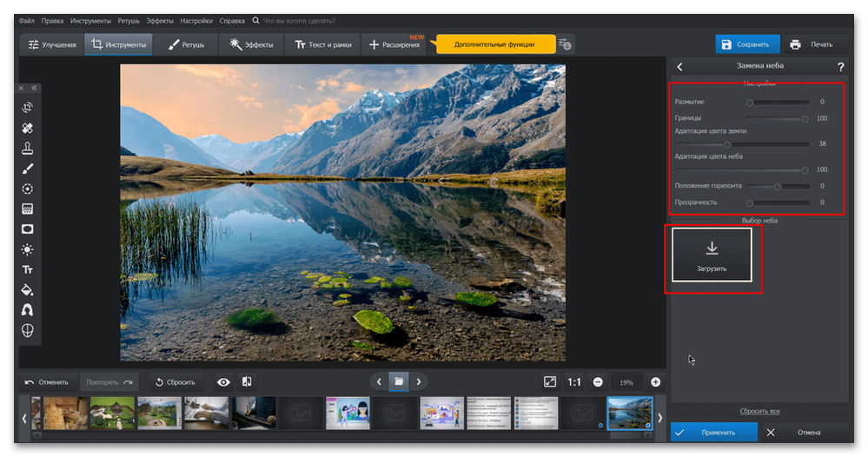Toggle original view with the eye icon

[223, 382]
